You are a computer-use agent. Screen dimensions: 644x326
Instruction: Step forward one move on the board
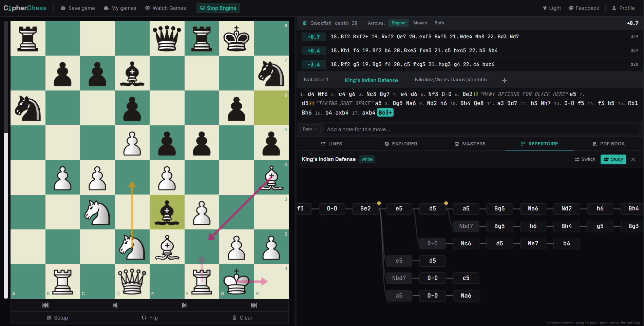click(x=184, y=305)
